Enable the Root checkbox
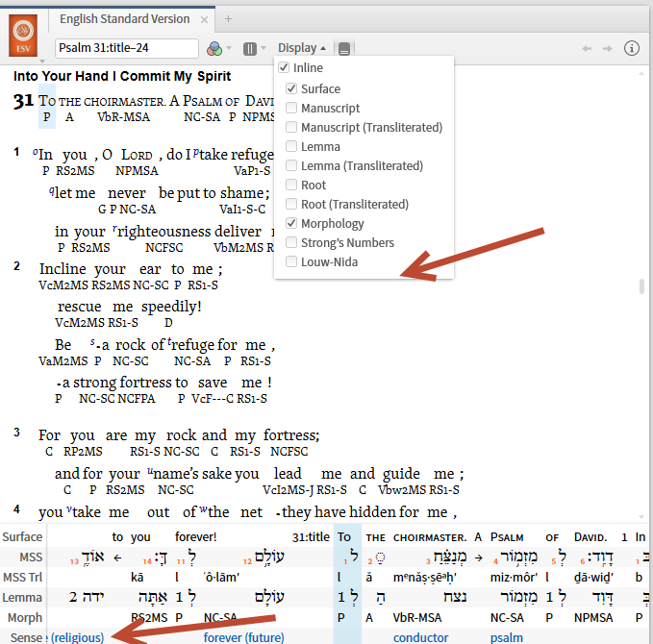Viewport: 653px width, 644px height. (291, 185)
